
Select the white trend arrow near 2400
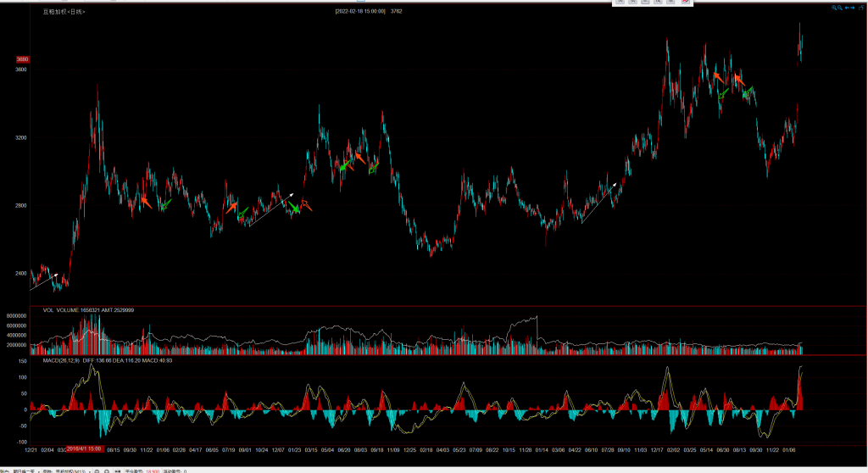point(44,281)
